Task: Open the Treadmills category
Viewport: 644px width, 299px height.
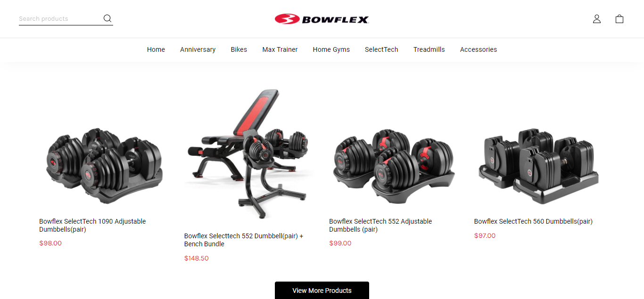Action: (x=429, y=49)
